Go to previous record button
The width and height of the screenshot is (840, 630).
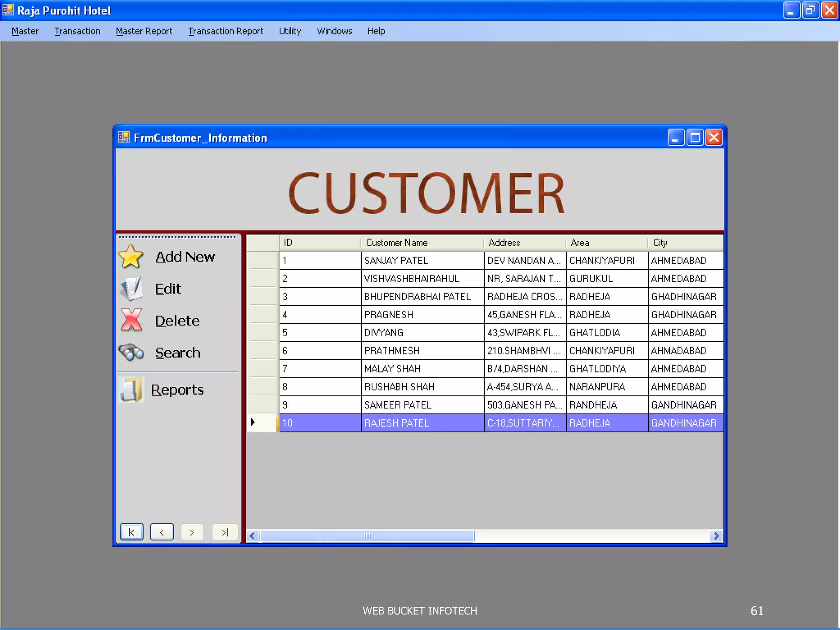(162, 532)
